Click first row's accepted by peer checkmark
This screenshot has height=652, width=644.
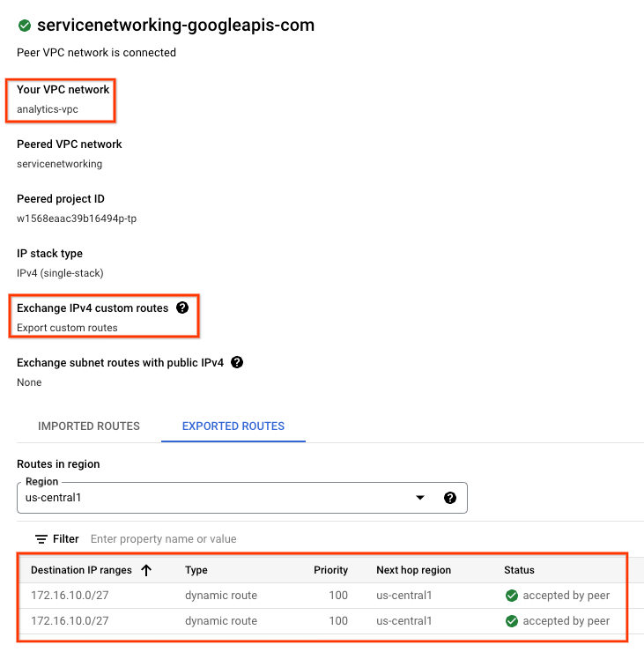tap(512, 596)
